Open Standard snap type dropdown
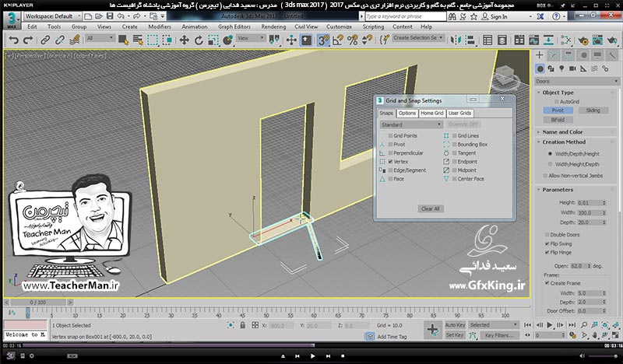 (x=411, y=124)
